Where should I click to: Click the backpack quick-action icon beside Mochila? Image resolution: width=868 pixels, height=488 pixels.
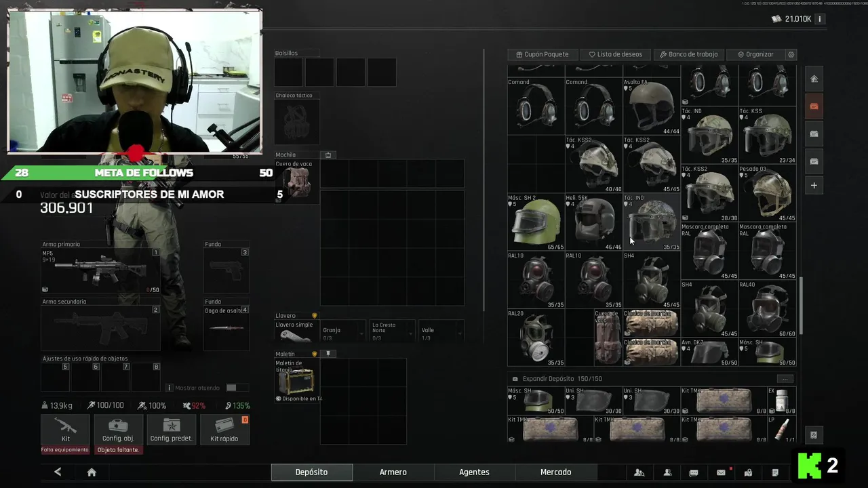pyautogui.click(x=328, y=155)
